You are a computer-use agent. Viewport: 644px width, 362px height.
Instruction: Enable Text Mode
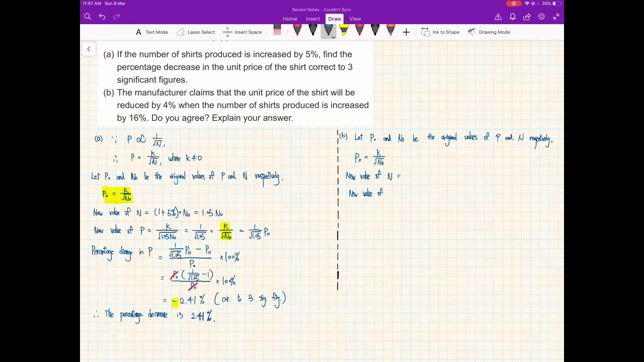(151, 32)
